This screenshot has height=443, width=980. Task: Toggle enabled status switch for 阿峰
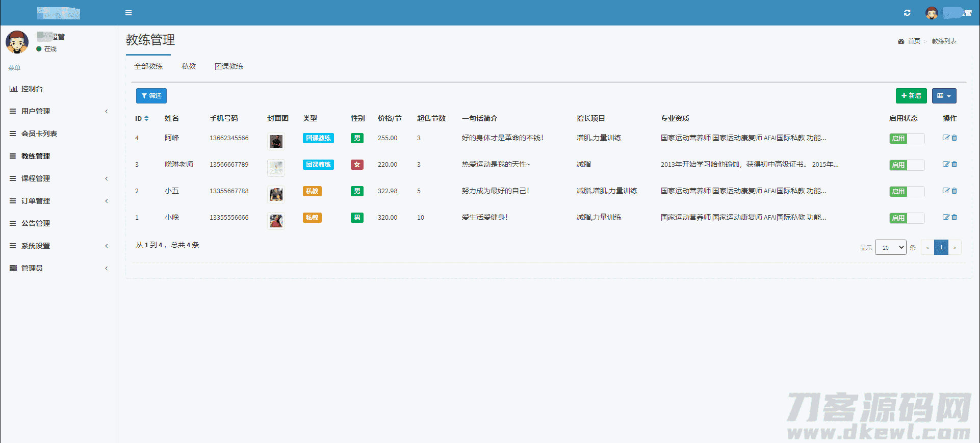(x=907, y=139)
